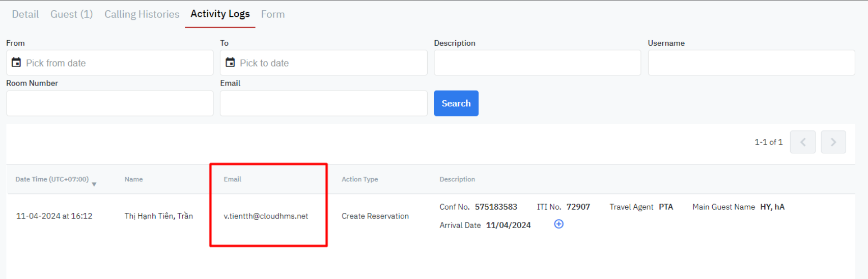Click the Username filter input
The height and width of the screenshot is (279, 868).
[x=751, y=63]
